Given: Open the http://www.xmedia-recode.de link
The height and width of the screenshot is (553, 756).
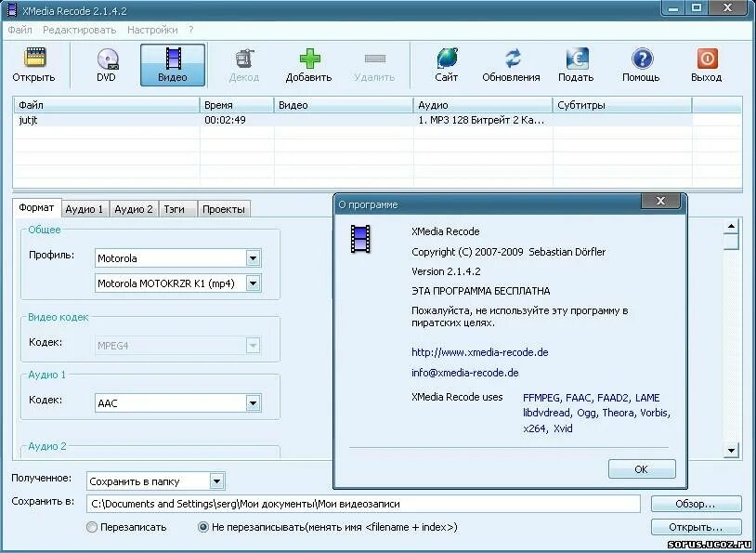Looking at the screenshot, I should 480,352.
